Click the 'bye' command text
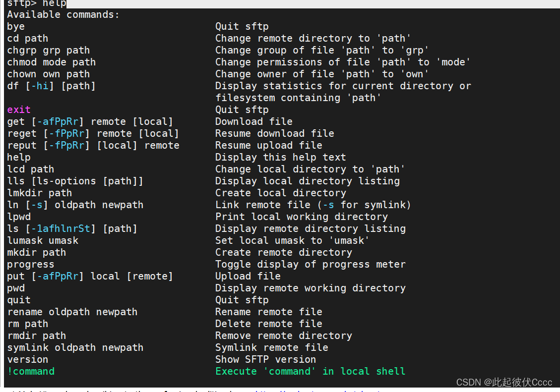The image size is (560, 392). pos(16,26)
